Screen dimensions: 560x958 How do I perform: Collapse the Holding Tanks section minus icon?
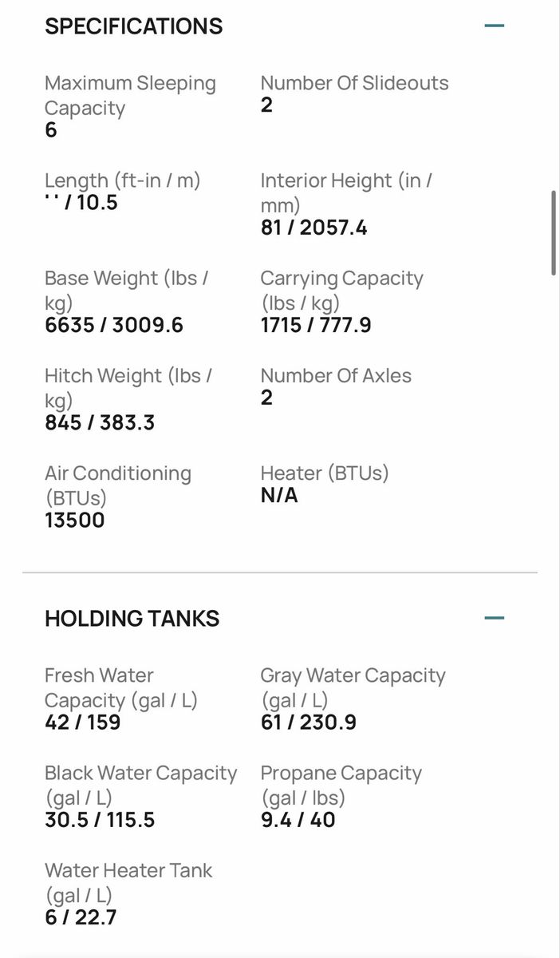coord(495,619)
